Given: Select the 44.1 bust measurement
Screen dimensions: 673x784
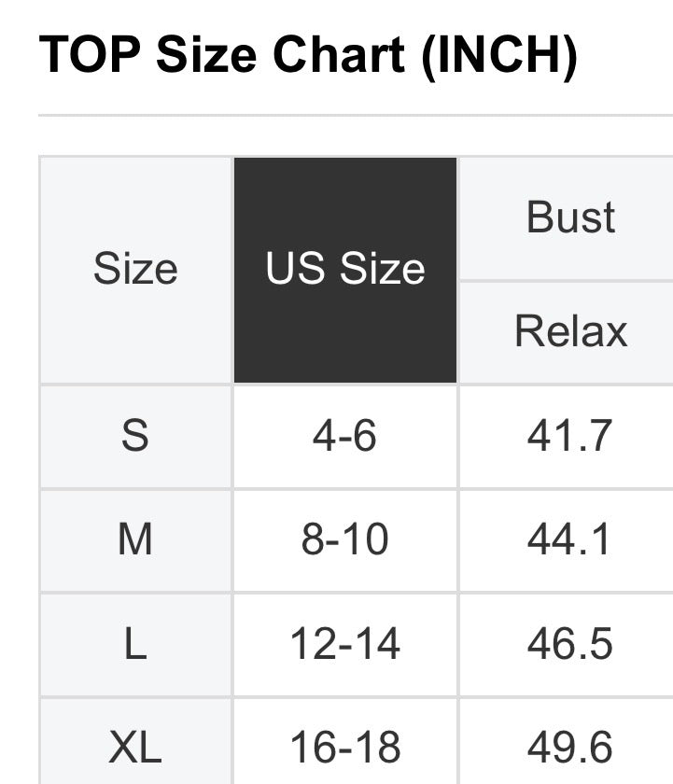Looking at the screenshot, I should [x=569, y=539].
